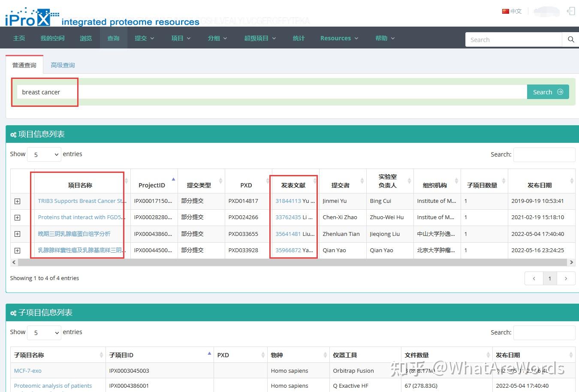Open publication link 31844113

tap(288, 201)
